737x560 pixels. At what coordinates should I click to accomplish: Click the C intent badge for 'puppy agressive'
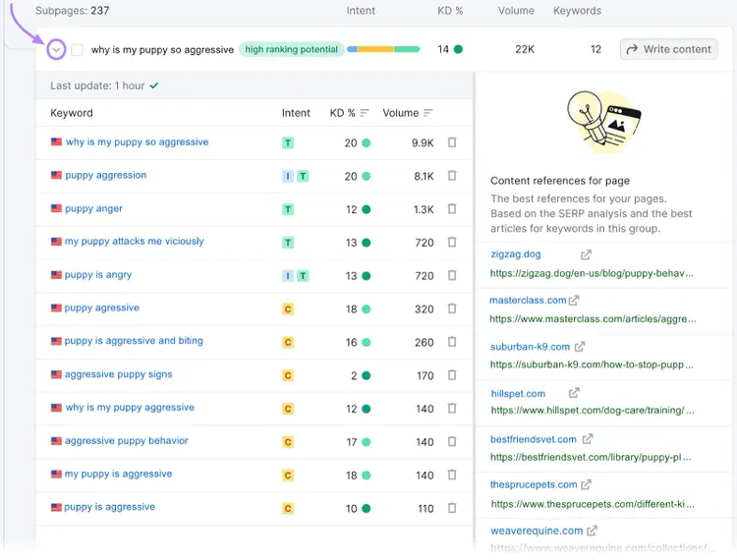pyautogui.click(x=288, y=309)
